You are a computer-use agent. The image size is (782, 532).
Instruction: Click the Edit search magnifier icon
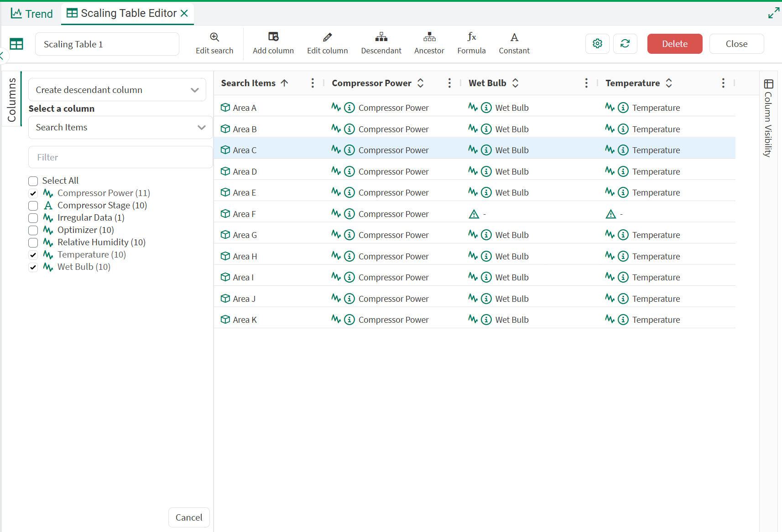pyautogui.click(x=214, y=37)
